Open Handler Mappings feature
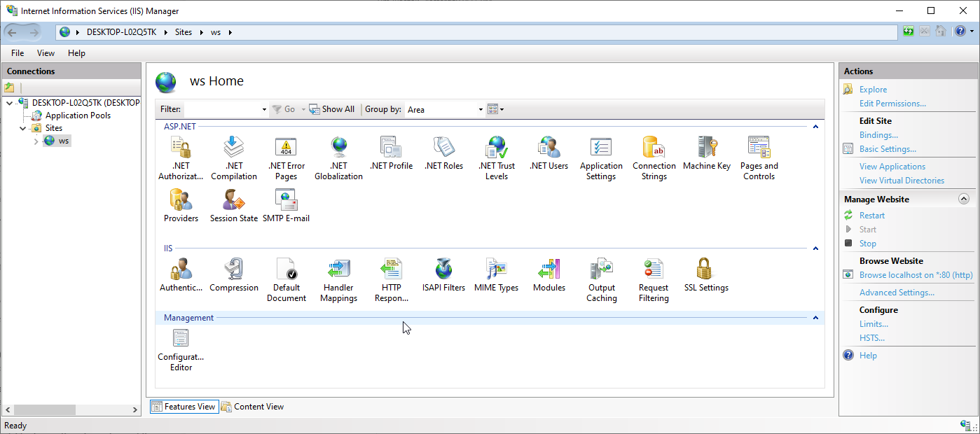Screen dimensions: 980x434 pyautogui.click(x=338, y=279)
